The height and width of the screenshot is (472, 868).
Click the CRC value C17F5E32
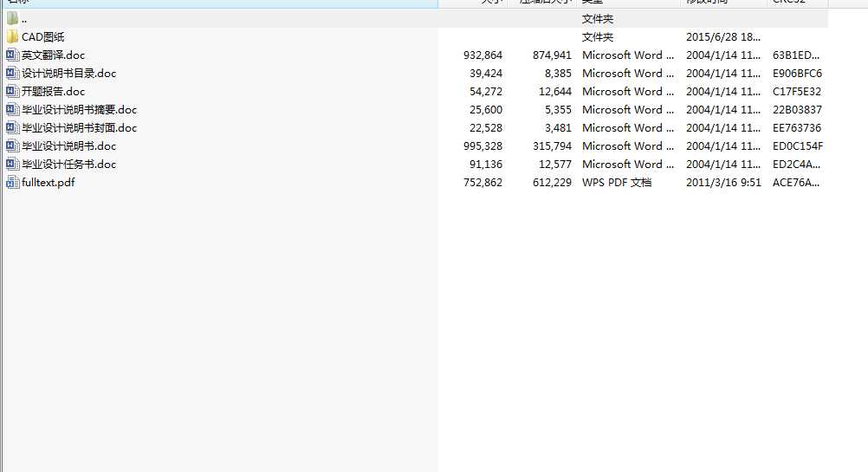pyautogui.click(x=797, y=91)
